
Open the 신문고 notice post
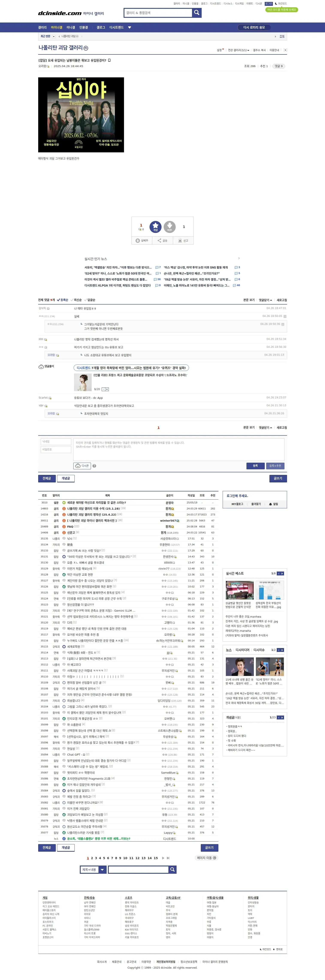71,532
